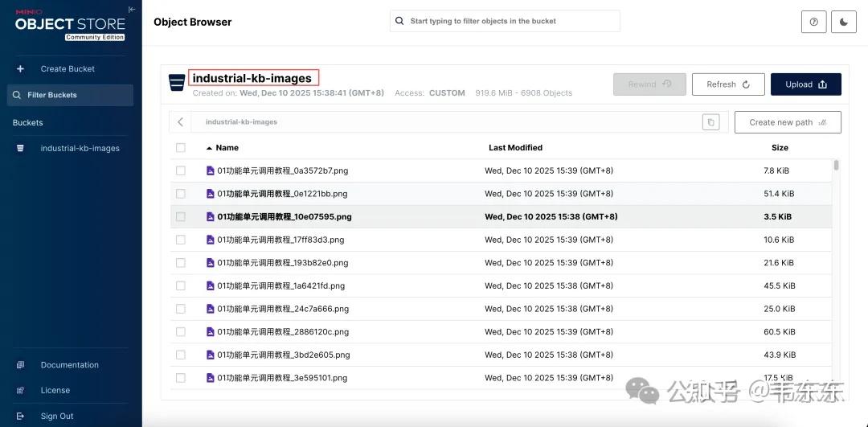Collapse the sidebar using the top arrow icon

(132, 10)
